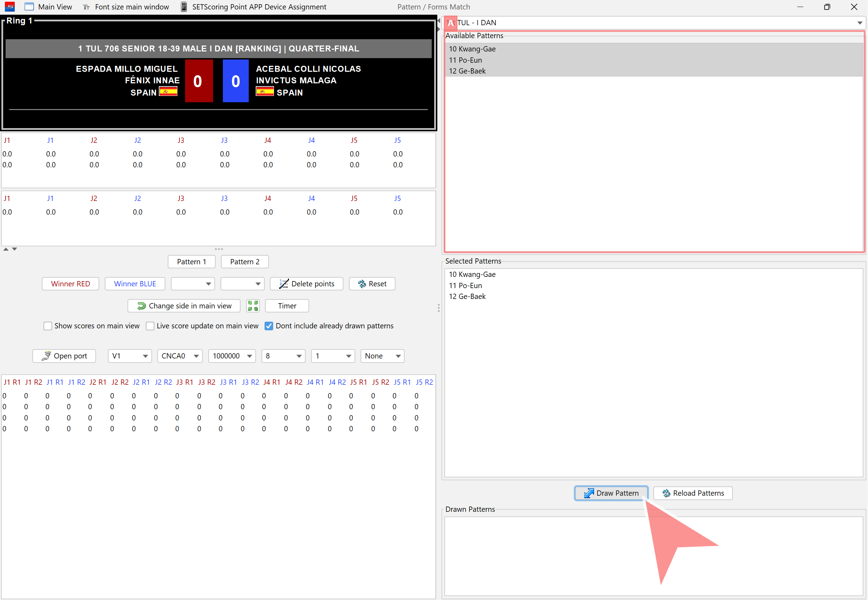868x600 pixels.
Task: Click the Delete points pencil icon
Action: 284,284
